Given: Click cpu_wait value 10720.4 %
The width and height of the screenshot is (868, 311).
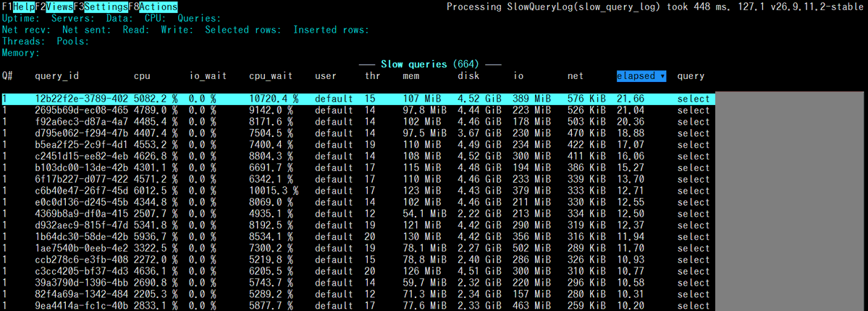Looking at the screenshot, I should 274,99.
